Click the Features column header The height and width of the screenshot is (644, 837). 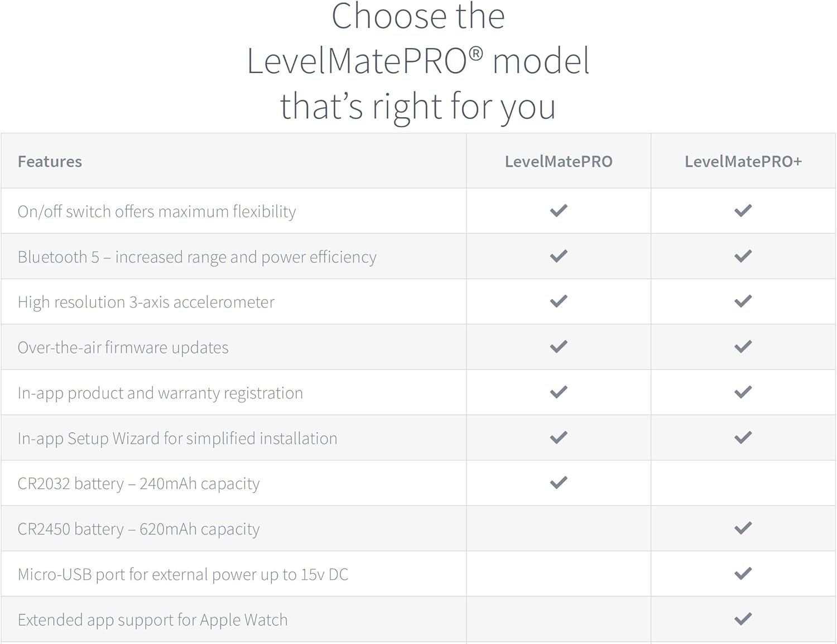50,162
